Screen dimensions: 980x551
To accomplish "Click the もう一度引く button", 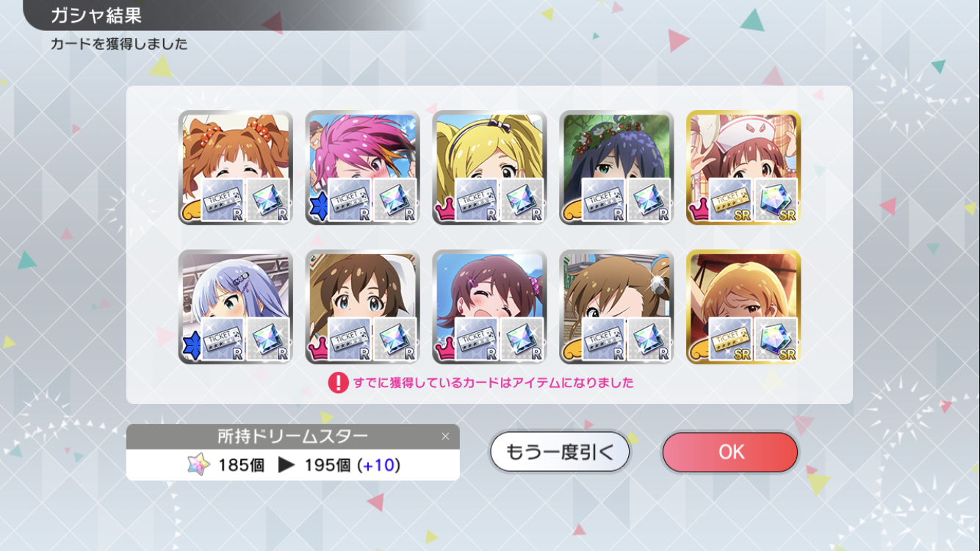I will point(560,452).
